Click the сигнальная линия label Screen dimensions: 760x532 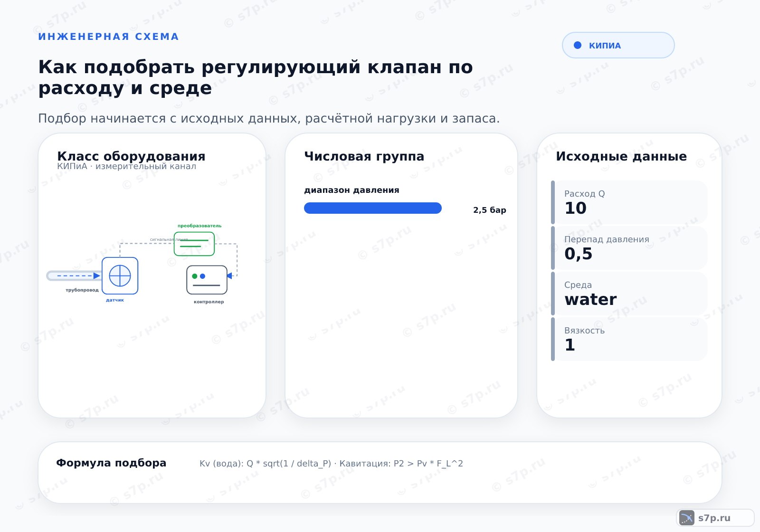(x=169, y=239)
